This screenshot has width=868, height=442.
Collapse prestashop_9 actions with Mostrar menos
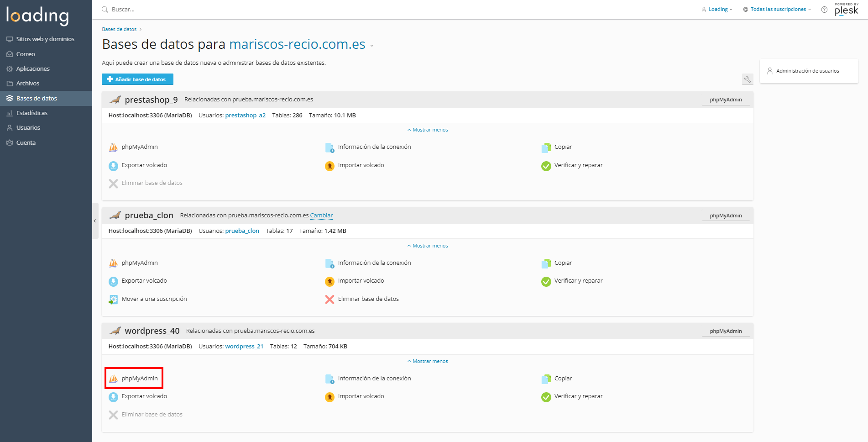(428, 130)
